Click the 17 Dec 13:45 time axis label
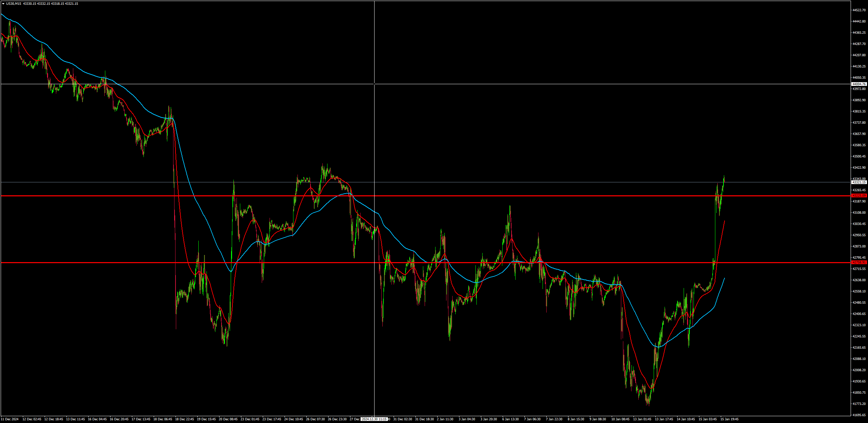This screenshot has width=868, height=423. (x=141, y=419)
